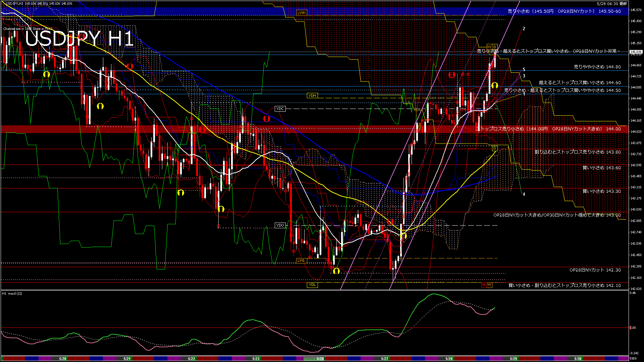Click the 売りやや小さめ 144.80 annotation
This screenshot has width=644, height=362.
click(597, 67)
